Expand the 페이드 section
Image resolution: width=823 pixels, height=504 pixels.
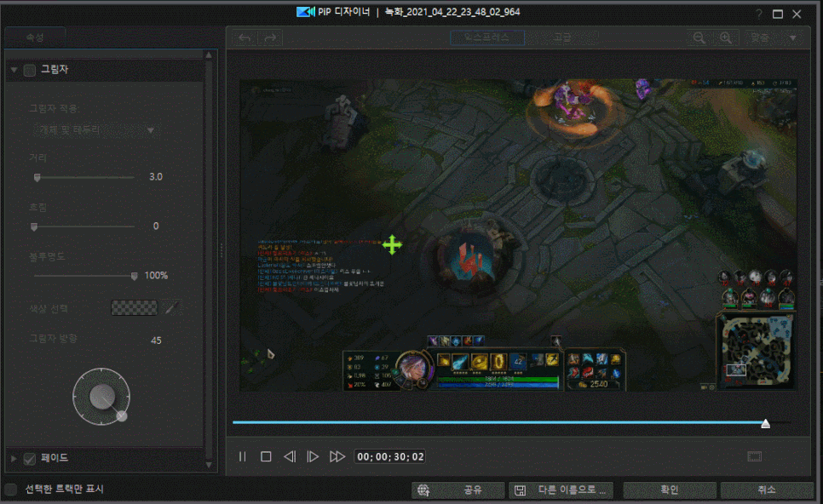14,458
